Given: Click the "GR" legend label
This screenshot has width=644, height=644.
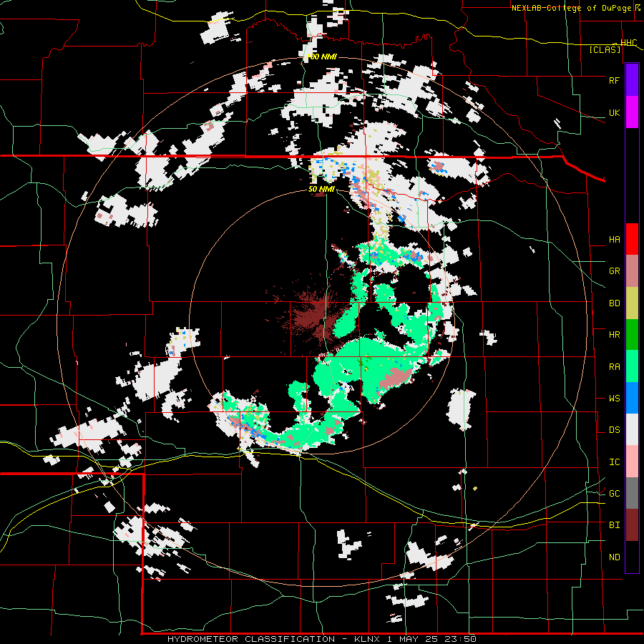Looking at the screenshot, I should point(614,271).
